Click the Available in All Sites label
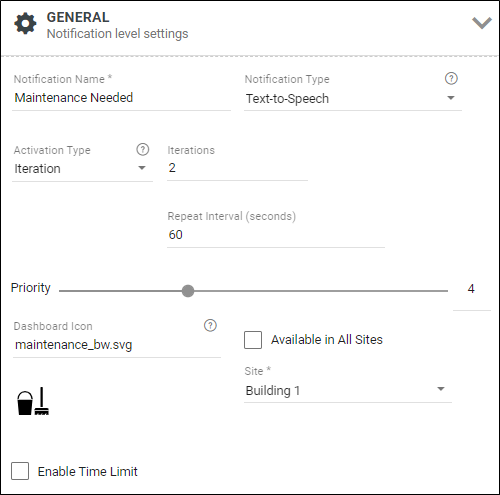 [x=327, y=340]
